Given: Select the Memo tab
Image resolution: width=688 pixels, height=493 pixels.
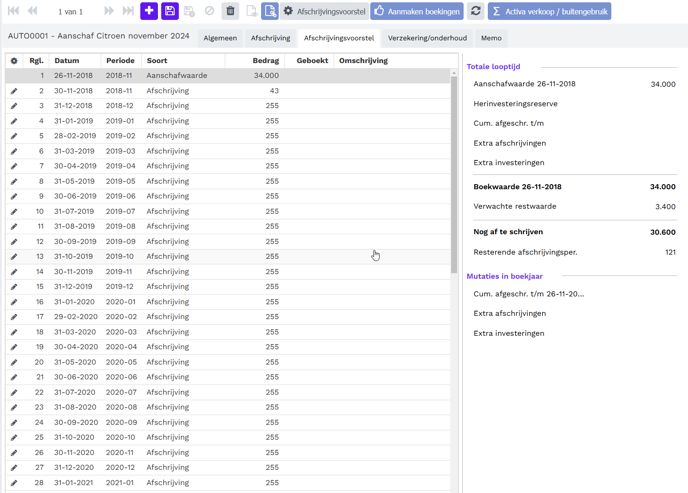Looking at the screenshot, I should coord(491,38).
